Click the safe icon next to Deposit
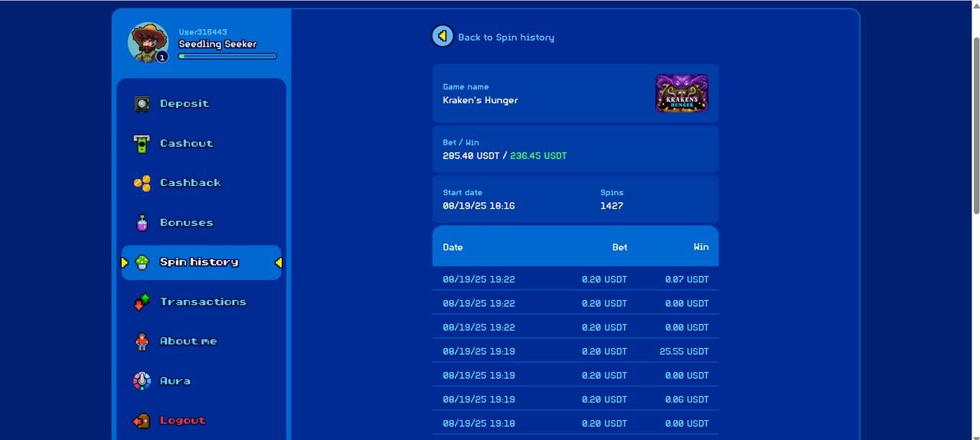The height and width of the screenshot is (440, 980). click(x=142, y=103)
